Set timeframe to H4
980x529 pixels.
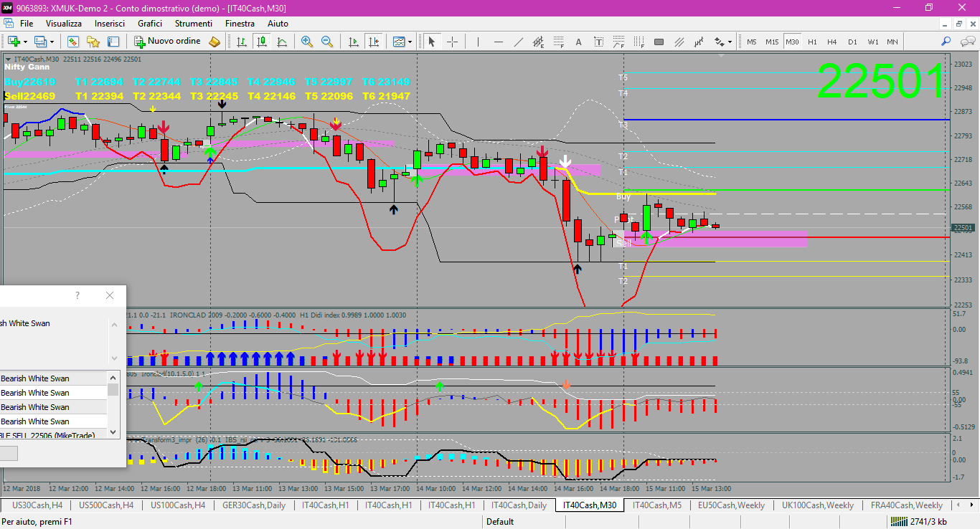click(x=832, y=42)
